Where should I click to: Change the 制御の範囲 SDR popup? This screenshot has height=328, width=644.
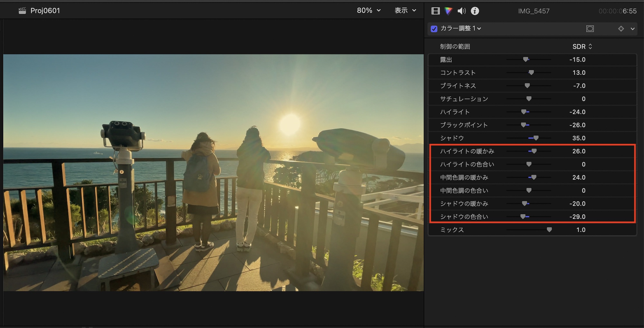click(582, 46)
